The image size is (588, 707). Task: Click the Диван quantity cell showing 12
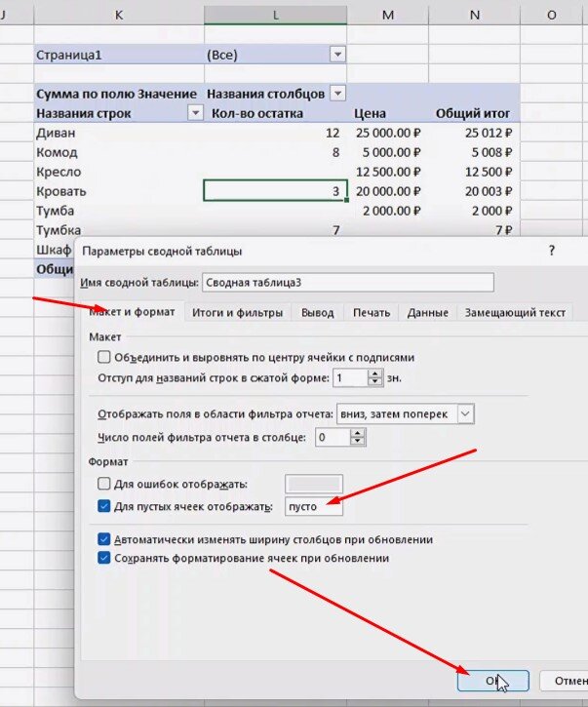point(276,133)
